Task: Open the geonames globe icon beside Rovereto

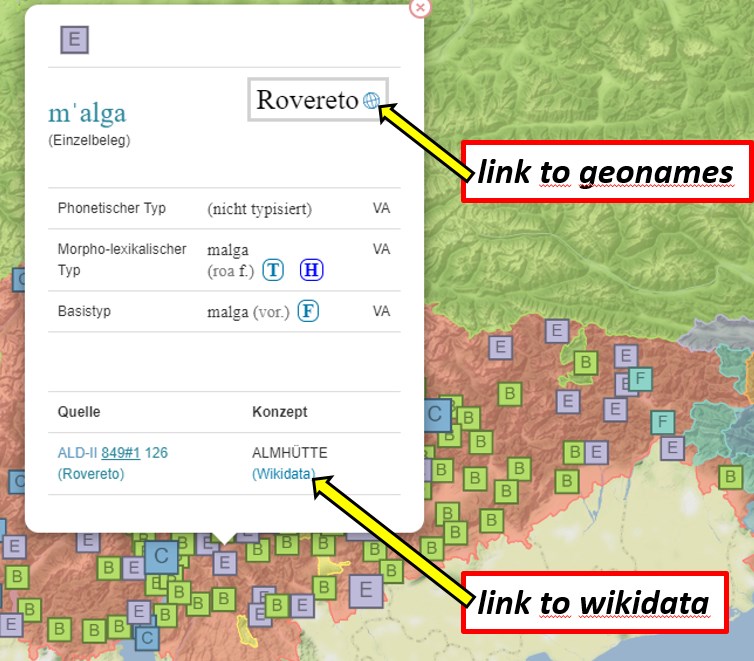Action: [371, 100]
